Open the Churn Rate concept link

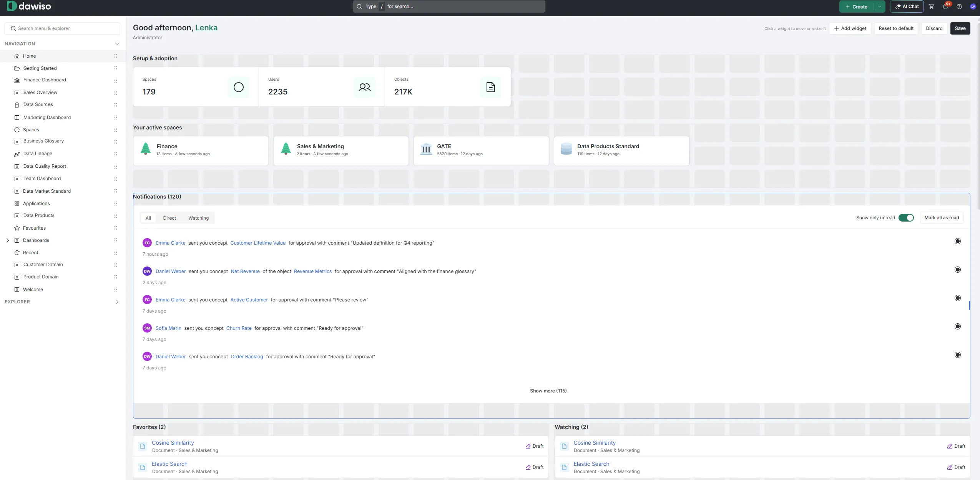tap(239, 328)
